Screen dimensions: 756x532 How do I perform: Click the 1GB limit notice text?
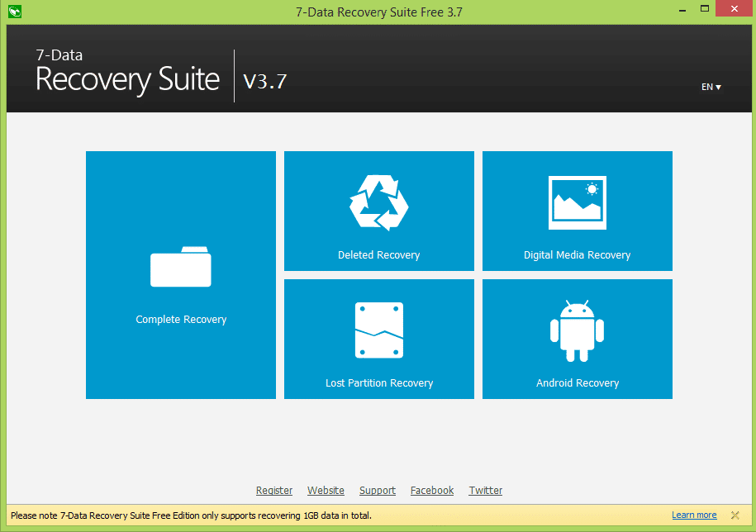(x=191, y=515)
